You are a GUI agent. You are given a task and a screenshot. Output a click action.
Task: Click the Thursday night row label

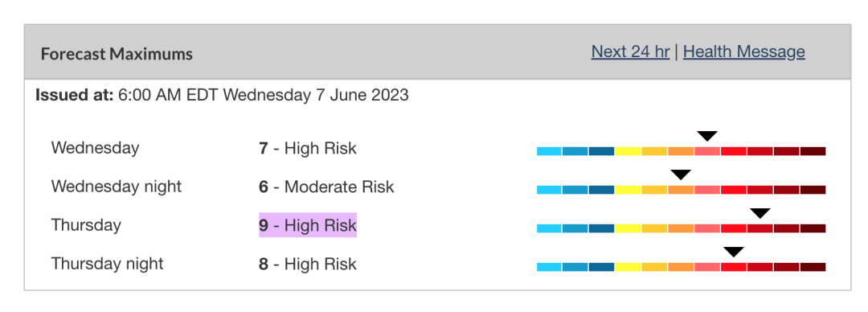pyautogui.click(x=108, y=264)
